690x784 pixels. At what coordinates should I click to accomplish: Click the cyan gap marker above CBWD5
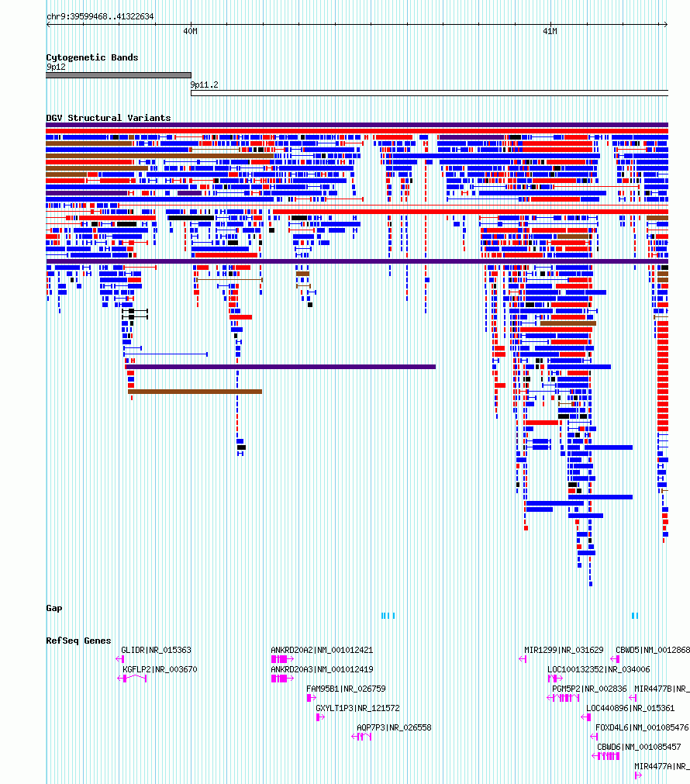pos(635,616)
